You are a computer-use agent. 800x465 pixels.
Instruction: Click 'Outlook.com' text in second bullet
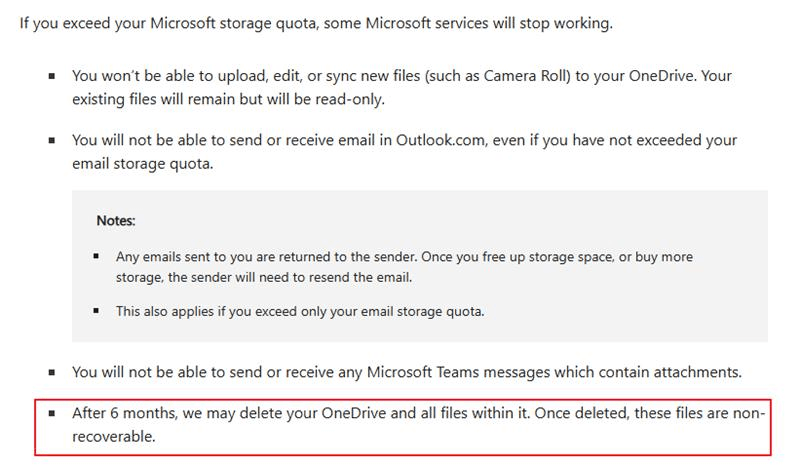point(440,140)
